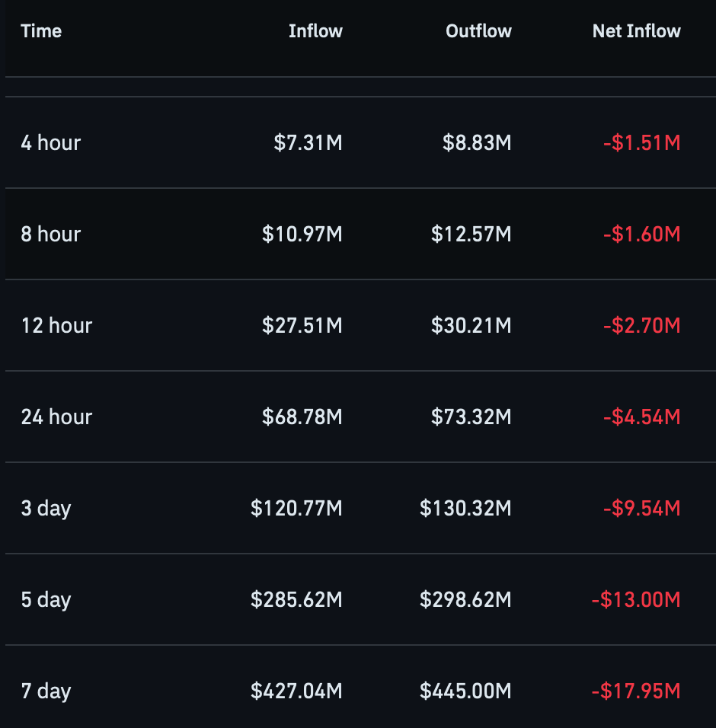Click the $130.32M outflow value
Viewport: 716px width, 728px height.
(465, 509)
